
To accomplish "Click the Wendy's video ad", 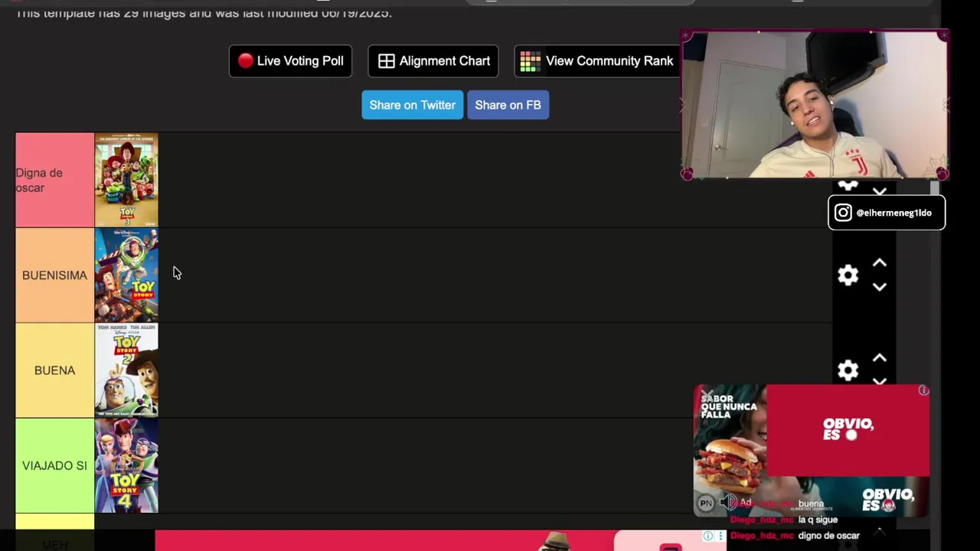I will pos(812,450).
